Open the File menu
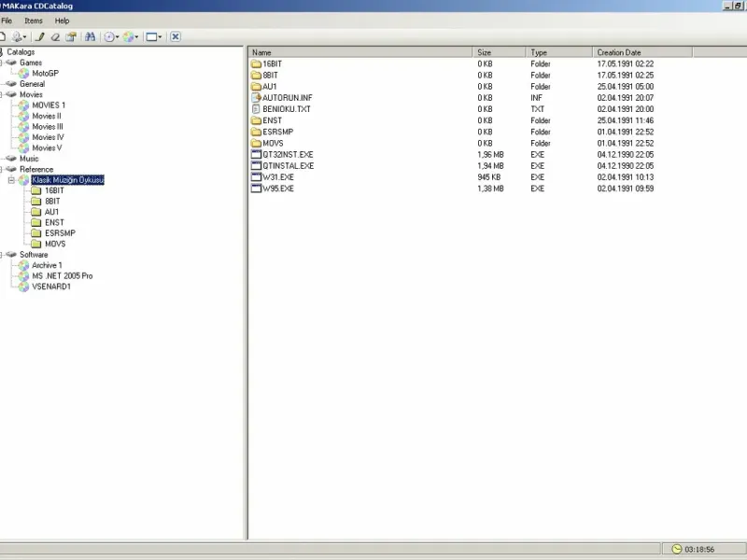Viewport: 747px width, 560px height. coord(7,21)
